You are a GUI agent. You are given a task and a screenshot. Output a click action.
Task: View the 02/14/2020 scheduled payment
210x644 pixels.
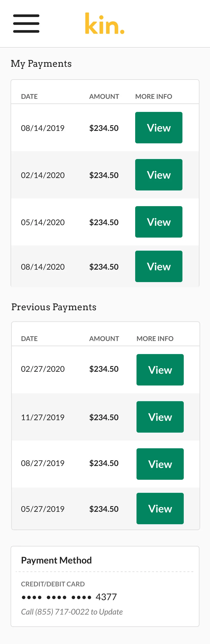[159, 175]
